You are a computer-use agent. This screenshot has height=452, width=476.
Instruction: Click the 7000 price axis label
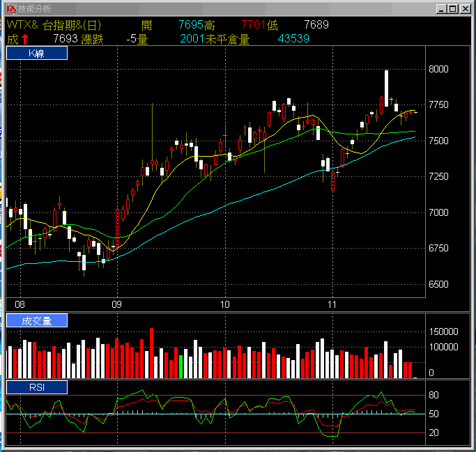438,212
